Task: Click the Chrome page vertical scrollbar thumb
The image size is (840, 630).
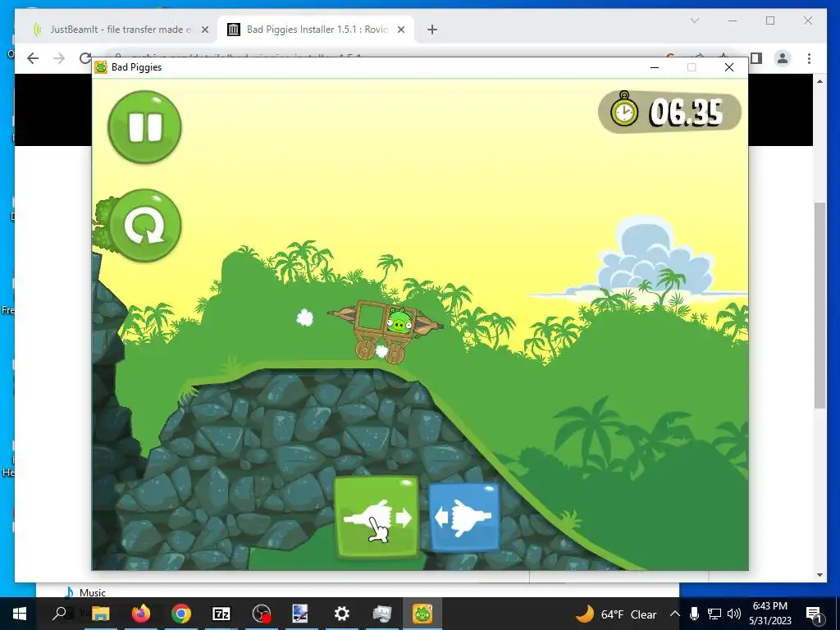Action: [x=819, y=305]
